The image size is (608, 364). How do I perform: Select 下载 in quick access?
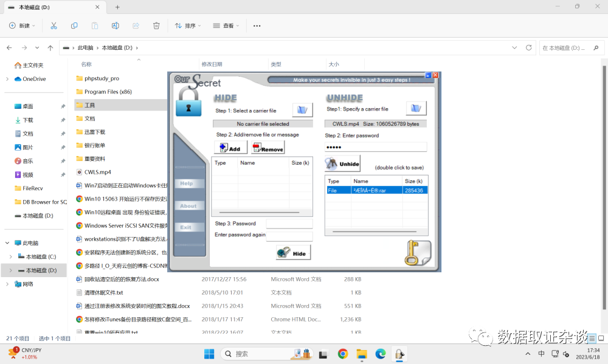24,120
